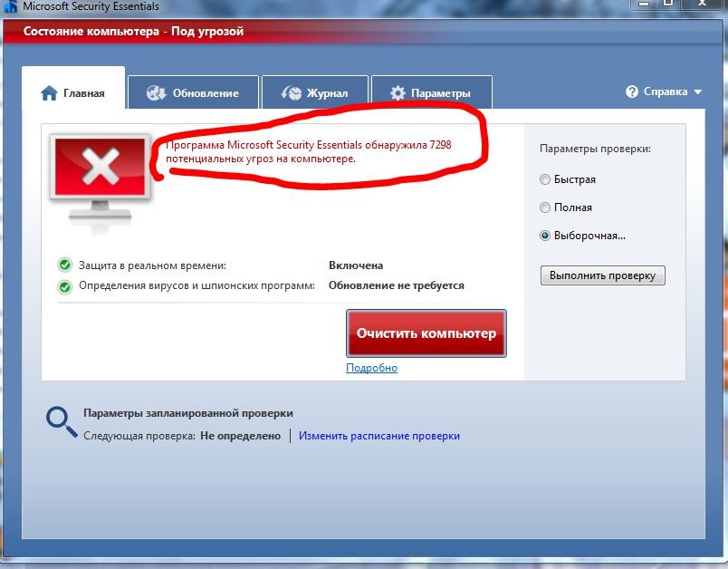728x569 pixels.
Task: Expand the Справка dropdown arrow
Action: pos(697,92)
